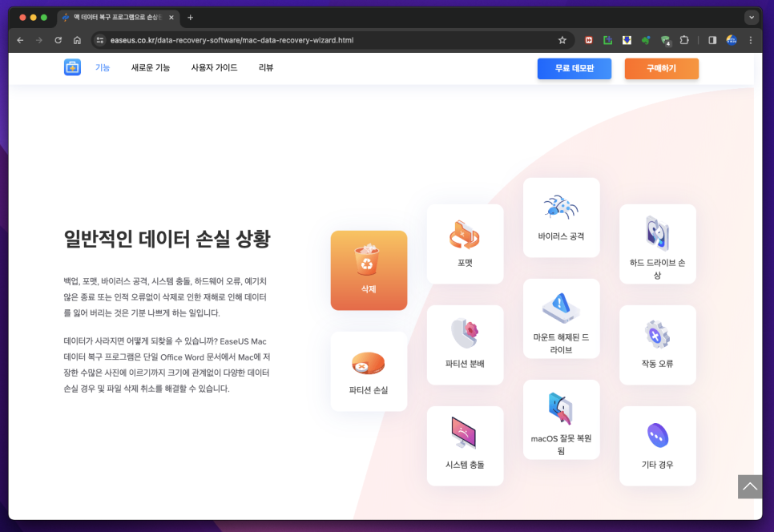
Task: Open the Extensions puzzle icon
Action: click(684, 41)
